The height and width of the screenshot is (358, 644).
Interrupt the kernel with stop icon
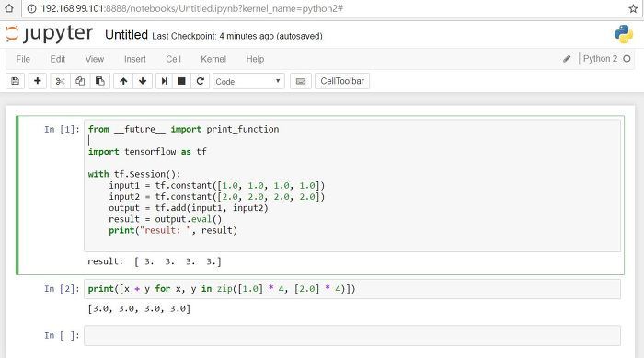[x=181, y=81]
